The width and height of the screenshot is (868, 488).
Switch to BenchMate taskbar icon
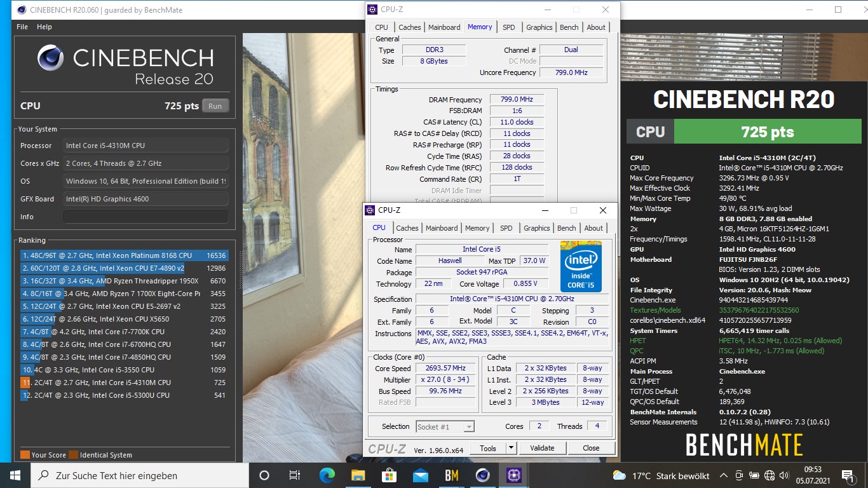(452, 475)
